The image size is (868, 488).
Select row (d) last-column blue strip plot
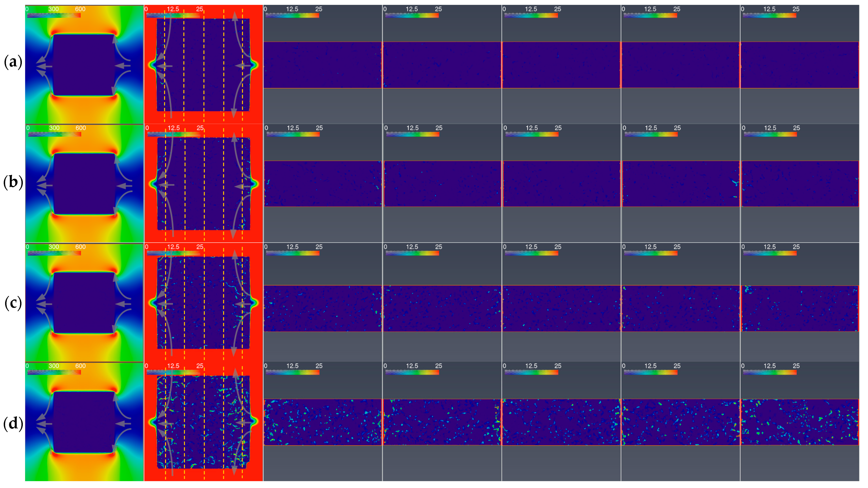click(800, 422)
